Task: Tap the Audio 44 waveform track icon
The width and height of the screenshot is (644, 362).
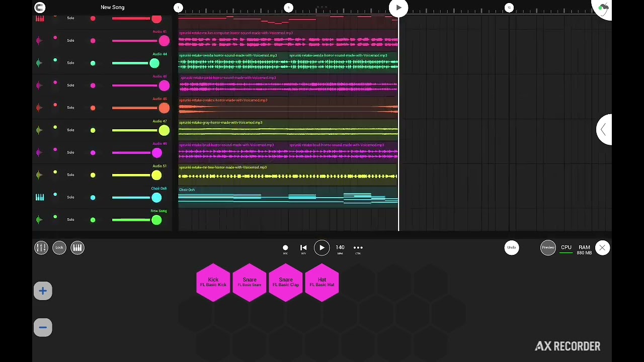Action: click(x=40, y=63)
